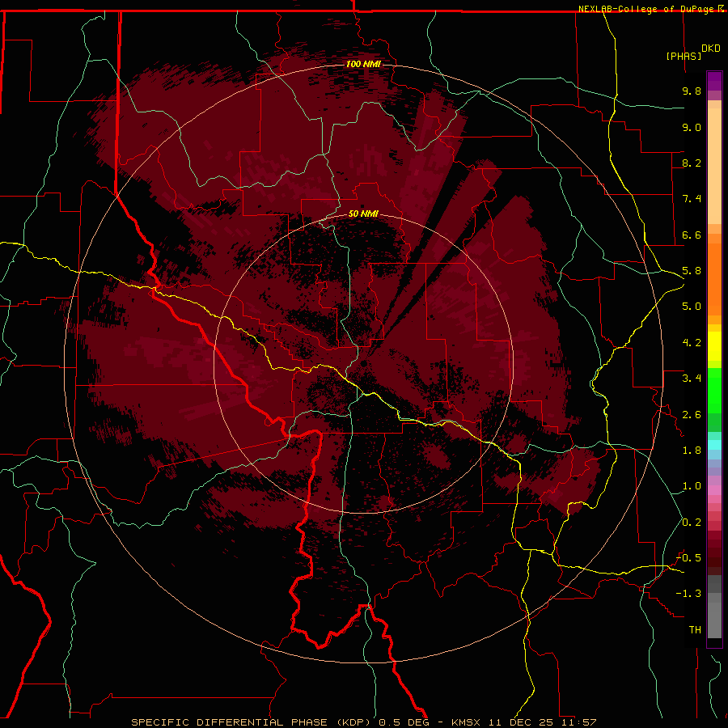
Task: Click the SPECIFIC DIFFERENTIAL PHASE (KDP) caption text
Action: tap(252, 722)
